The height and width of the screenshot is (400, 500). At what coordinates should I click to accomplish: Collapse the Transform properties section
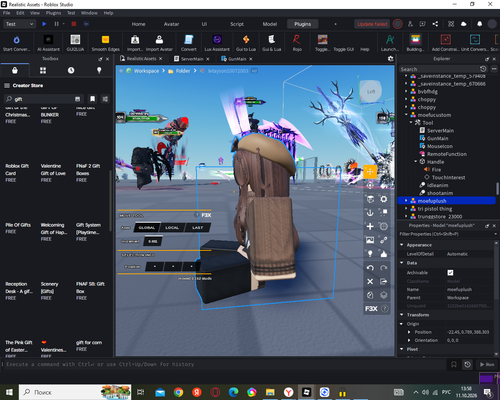pos(402,315)
